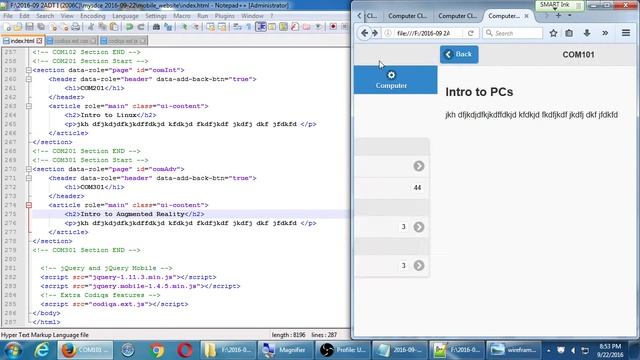Click the Find and Replace icon
The width and height of the screenshot is (640, 360).
(168, 27)
